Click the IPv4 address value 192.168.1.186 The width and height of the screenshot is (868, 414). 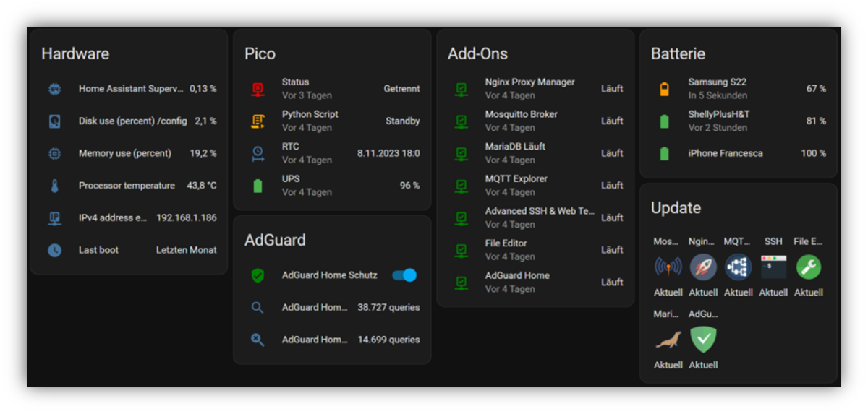(x=186, y=217)
